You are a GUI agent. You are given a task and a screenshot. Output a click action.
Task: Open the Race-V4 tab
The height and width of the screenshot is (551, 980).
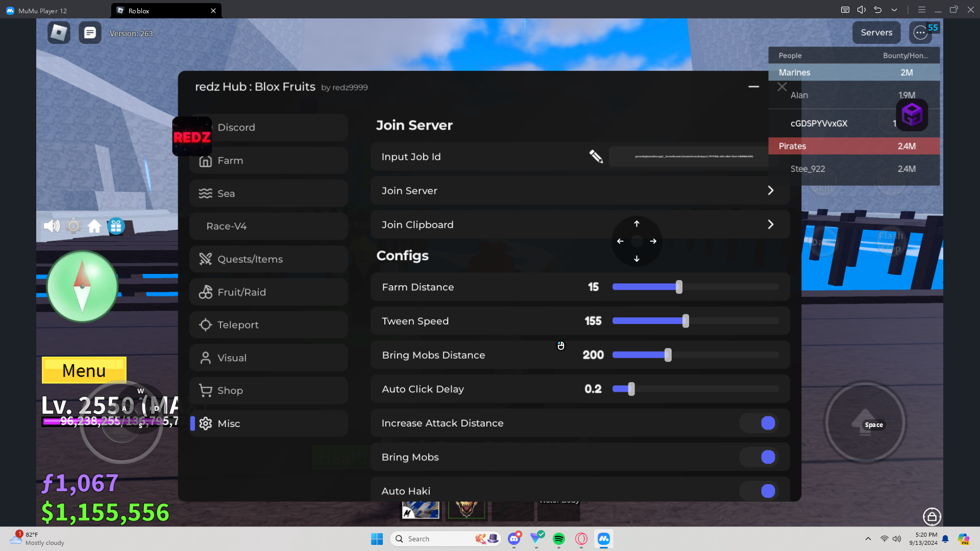click(x=268, y=226)
